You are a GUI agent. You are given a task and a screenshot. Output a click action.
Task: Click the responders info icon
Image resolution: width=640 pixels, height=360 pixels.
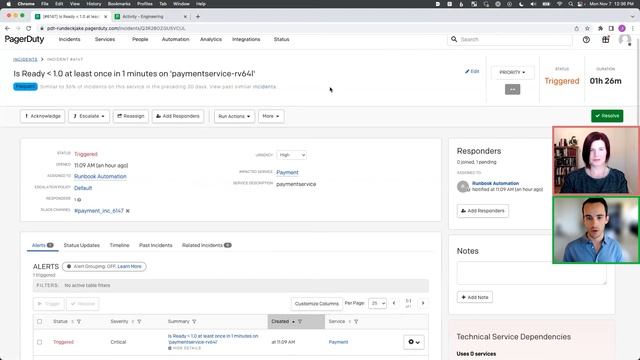coord(79,200)
